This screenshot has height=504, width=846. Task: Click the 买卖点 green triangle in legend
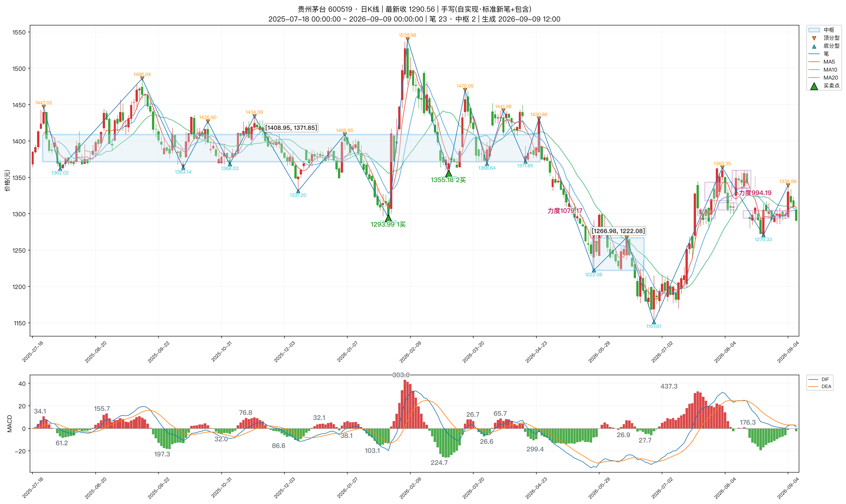click(814, 86)
